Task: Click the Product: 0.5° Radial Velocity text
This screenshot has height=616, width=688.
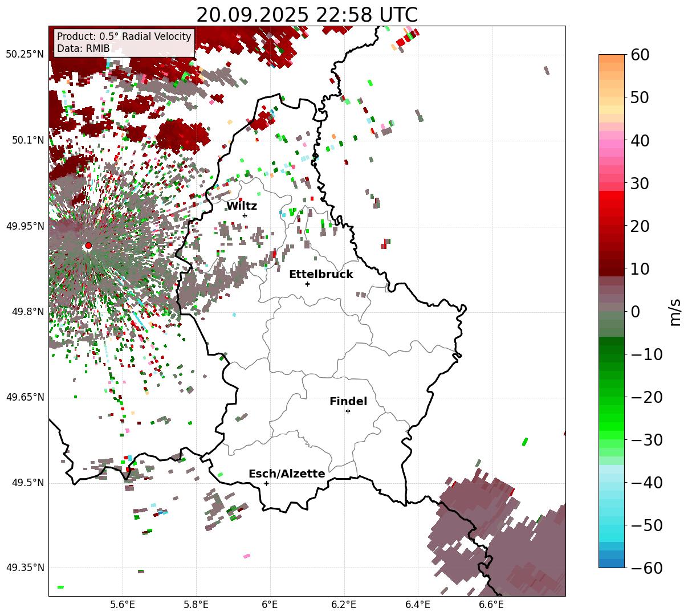Action: [x=124, y=36]
